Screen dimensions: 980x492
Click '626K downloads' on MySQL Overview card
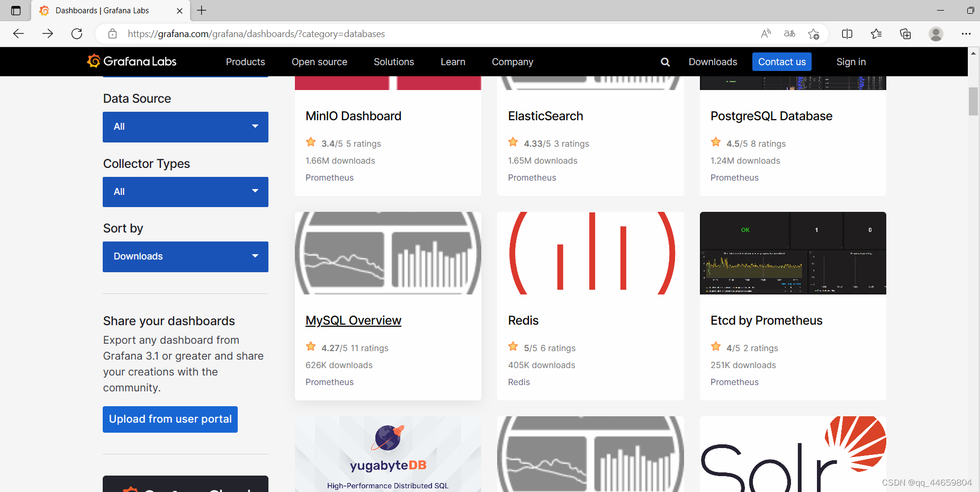pyautogui.click(x=339, y=365)
